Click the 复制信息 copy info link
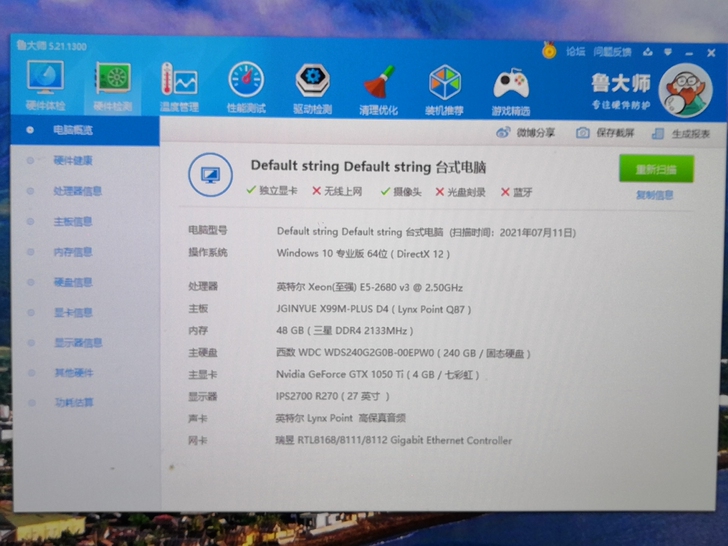Screen dimensions: 728x546 pyautogui.click(x=655, y=195)
